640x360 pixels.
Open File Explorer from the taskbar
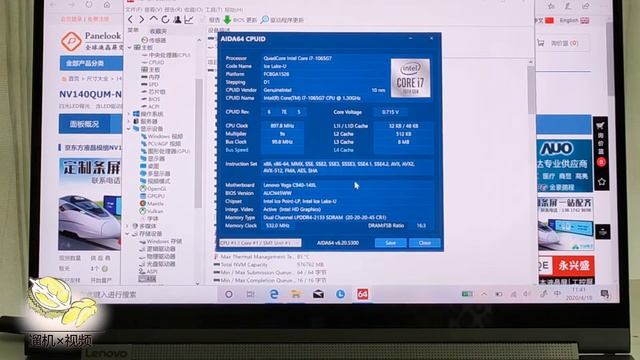click(296, 294)
